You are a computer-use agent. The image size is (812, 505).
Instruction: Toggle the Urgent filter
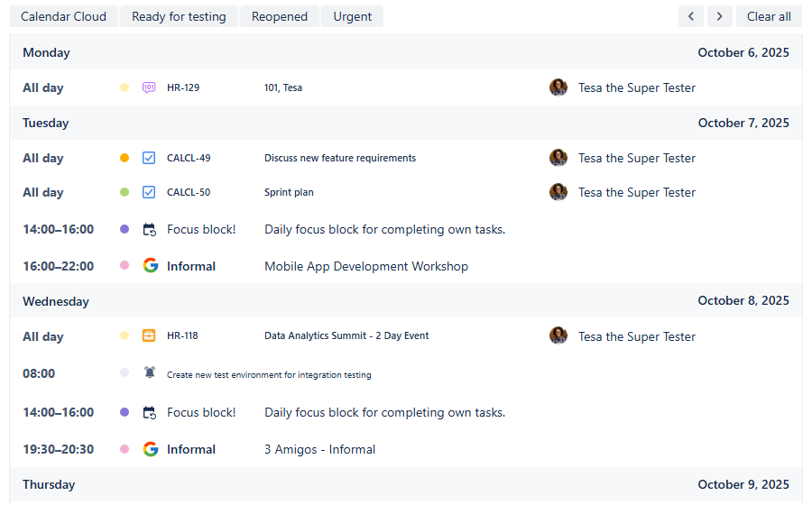(x=352, y=16)
